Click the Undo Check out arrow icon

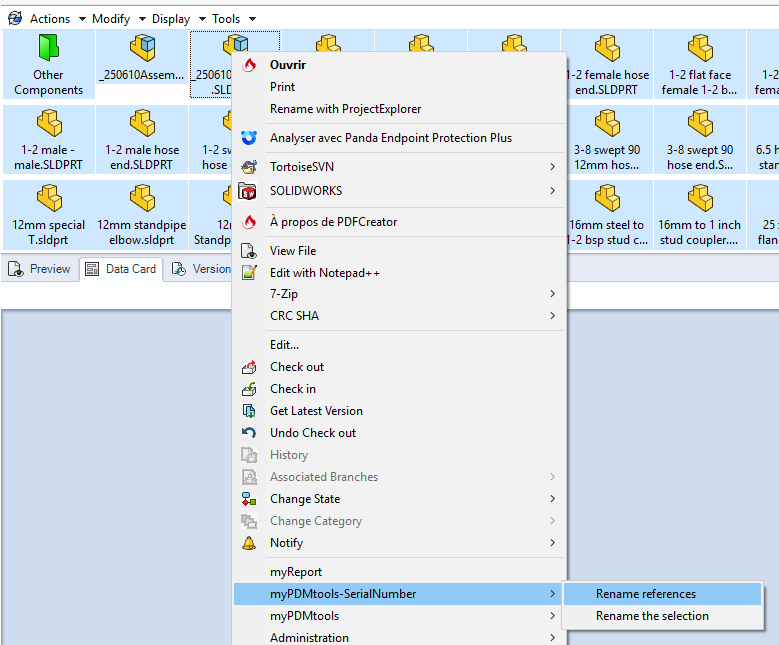point(249,433)
